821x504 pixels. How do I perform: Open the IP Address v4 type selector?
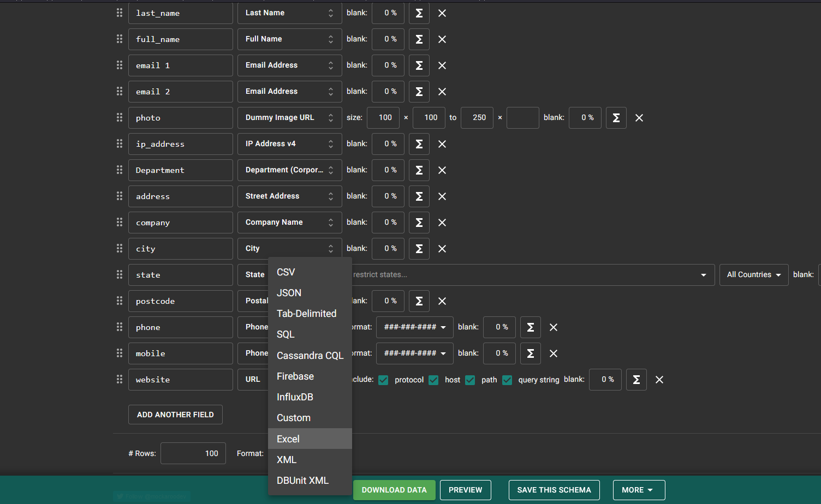pyautogui.click(x=290, y=144)
